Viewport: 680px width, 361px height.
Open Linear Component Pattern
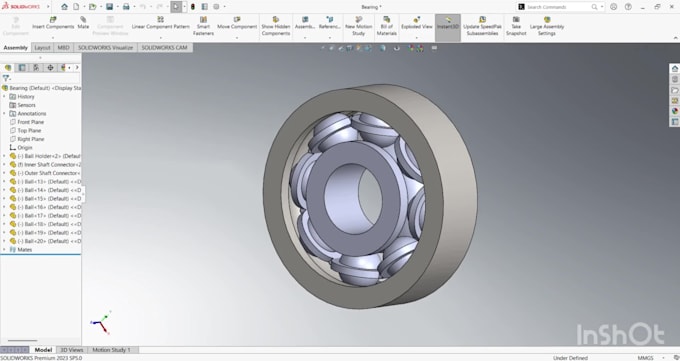[160, 23]
